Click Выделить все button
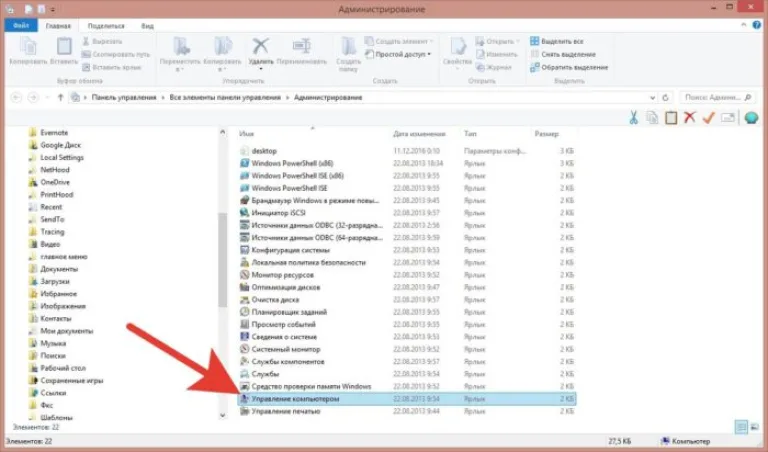The image size is (768, 452). 557,42
